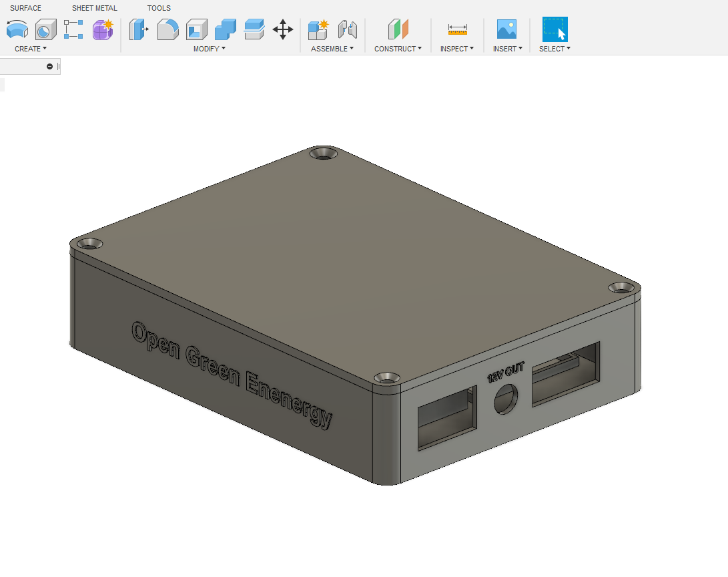Select the Offset Plane construct tool
728x577 pixels.
tap(397, 29)
